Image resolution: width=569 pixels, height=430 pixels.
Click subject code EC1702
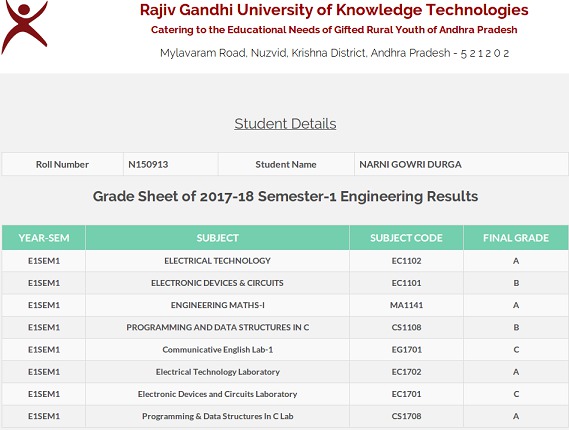coord(406,372)
